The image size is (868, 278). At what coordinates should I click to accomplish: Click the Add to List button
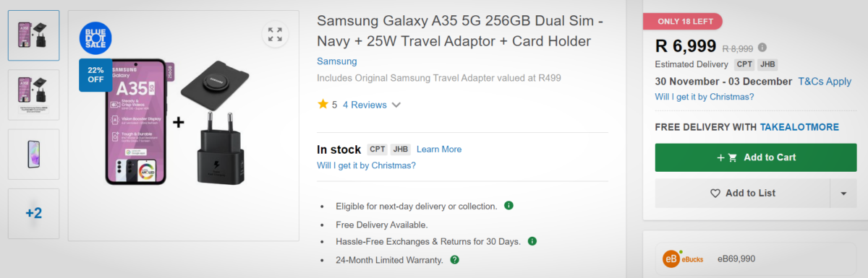click(x=742, y=193)
